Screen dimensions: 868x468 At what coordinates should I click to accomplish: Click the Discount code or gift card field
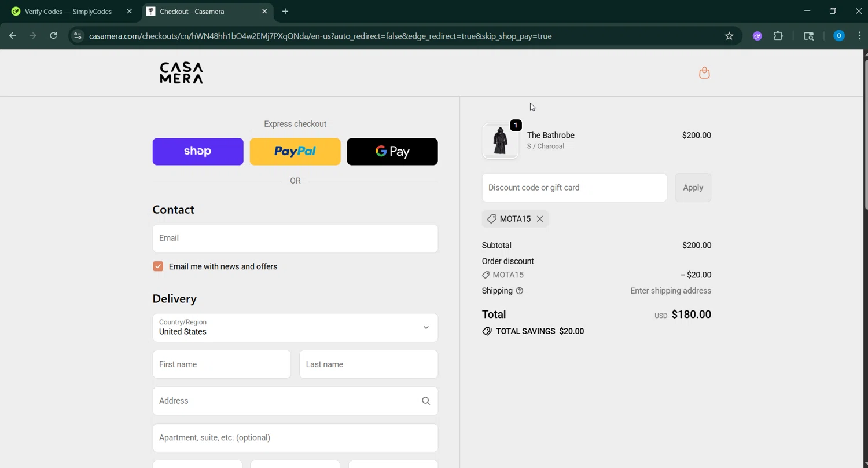pyautogui.click(x=574, y=188)
